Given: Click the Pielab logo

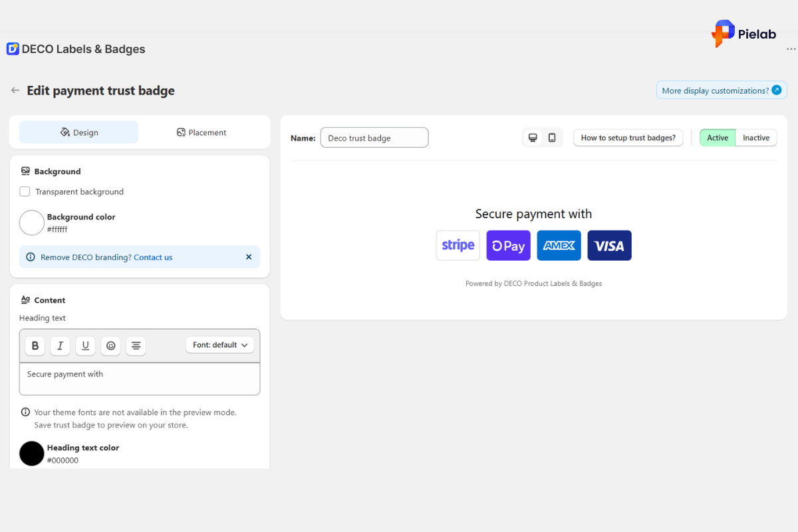Looking at the screenshot, I should (743, 33).
